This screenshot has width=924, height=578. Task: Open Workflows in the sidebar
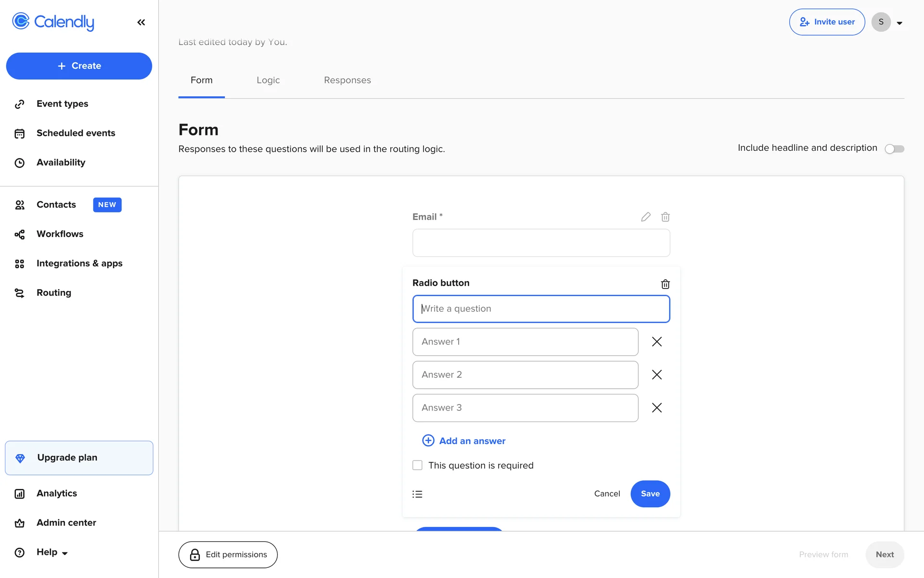coord(60,234)
